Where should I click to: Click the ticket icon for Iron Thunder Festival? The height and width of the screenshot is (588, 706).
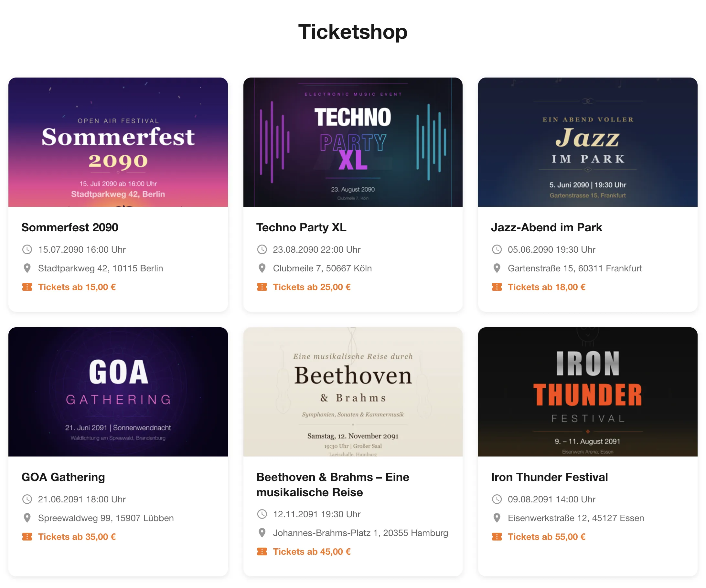click(497, 537)
